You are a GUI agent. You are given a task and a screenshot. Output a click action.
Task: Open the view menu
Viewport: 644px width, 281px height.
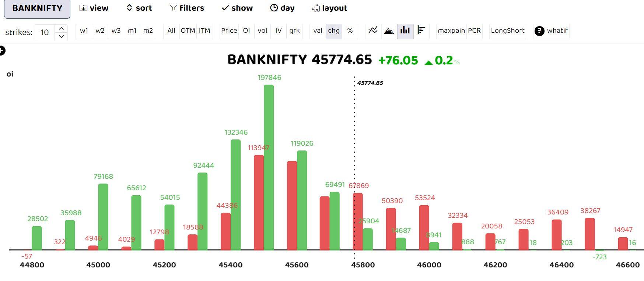coord(94,8)
